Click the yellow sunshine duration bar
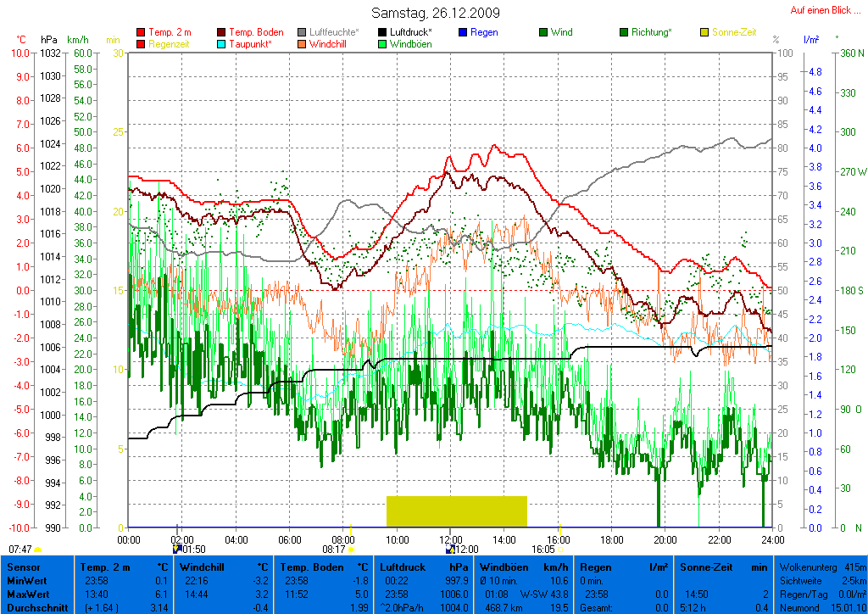The height and width of the screenshot is (614, 868). pyautogui.click(x=456, y=511)
